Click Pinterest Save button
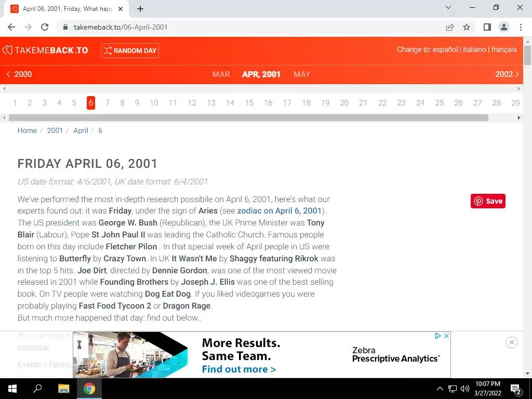This screenshot has width=532, height=399. tap(488, 201)
